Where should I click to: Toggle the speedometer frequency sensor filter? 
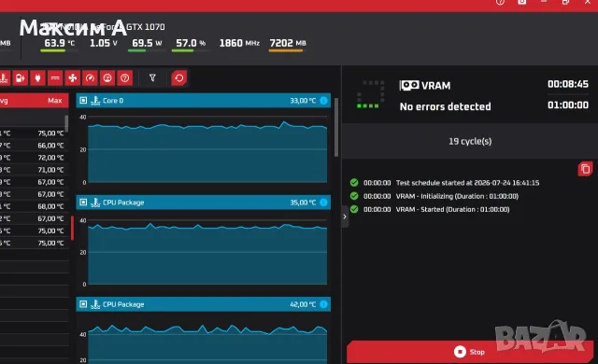pyautogui.click(x=90, y=78)
